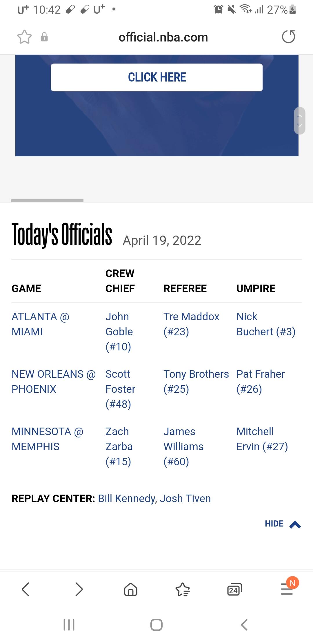Open Tony Brothers (#25) profile link

pos(196,381)
